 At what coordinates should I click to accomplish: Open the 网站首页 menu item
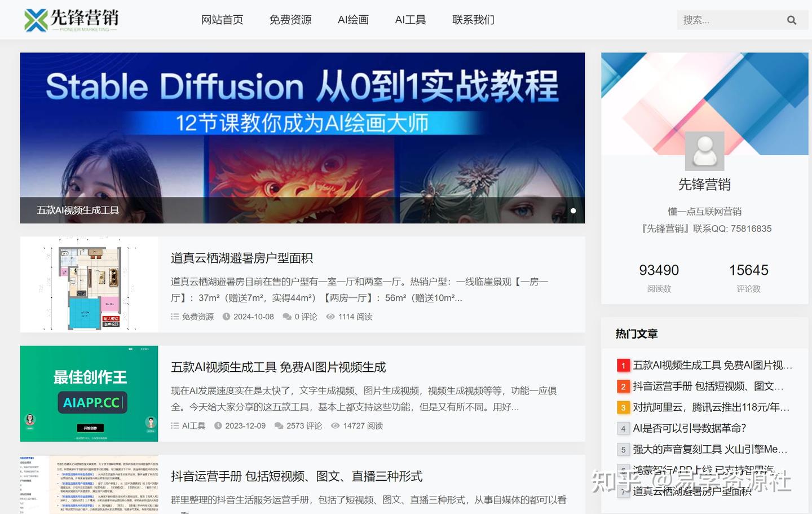222,20
